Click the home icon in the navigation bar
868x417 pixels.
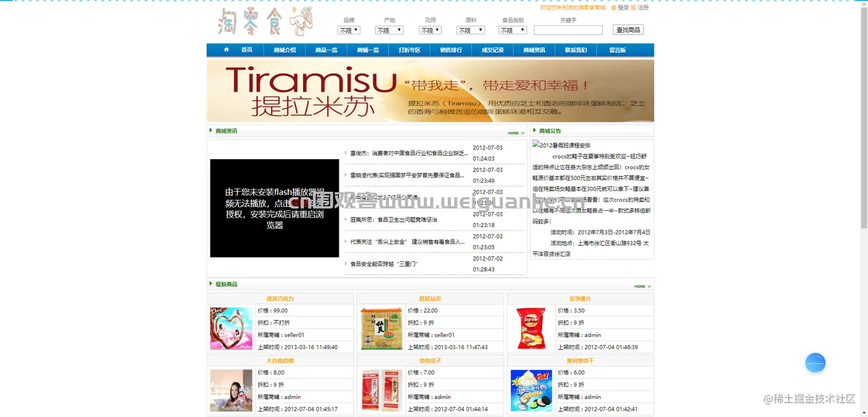(226, 50)
